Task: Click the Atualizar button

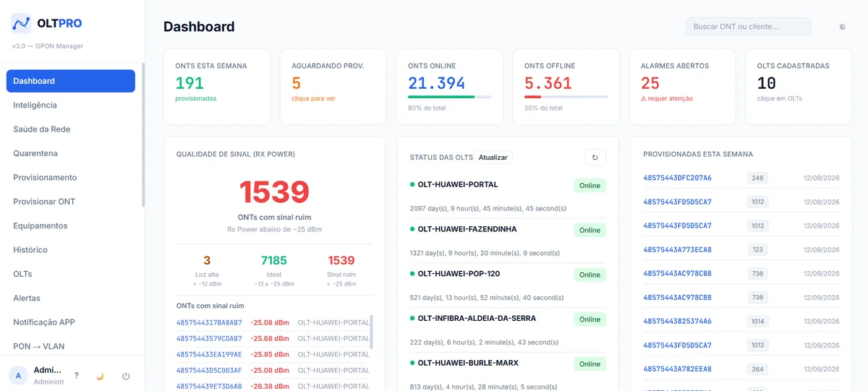Action: 493,158
